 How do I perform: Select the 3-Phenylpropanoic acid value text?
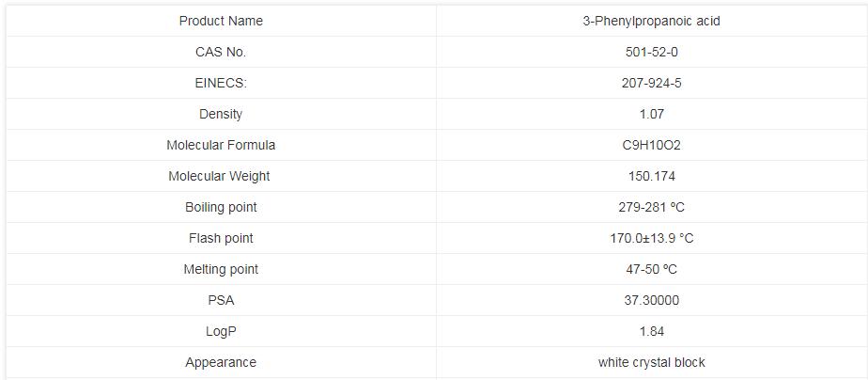[x=651, y=21]
